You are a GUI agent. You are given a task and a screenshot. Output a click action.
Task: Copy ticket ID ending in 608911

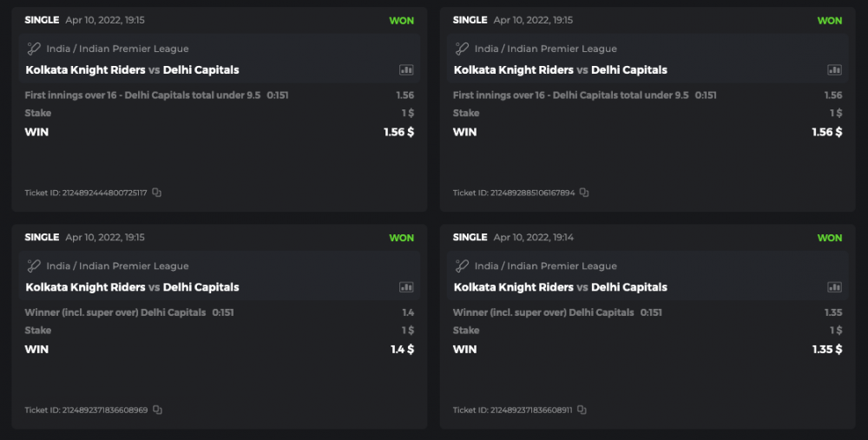[582, 410]
